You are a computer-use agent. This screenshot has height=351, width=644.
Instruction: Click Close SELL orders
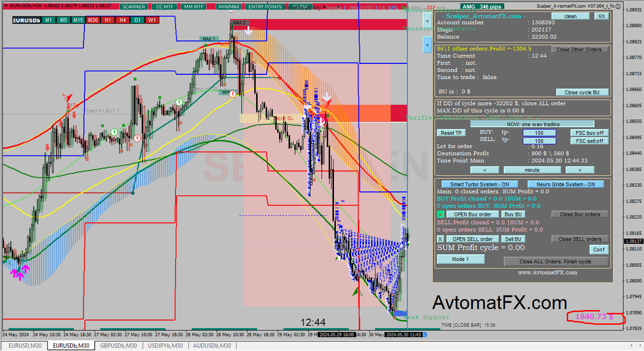pos(580,239)
